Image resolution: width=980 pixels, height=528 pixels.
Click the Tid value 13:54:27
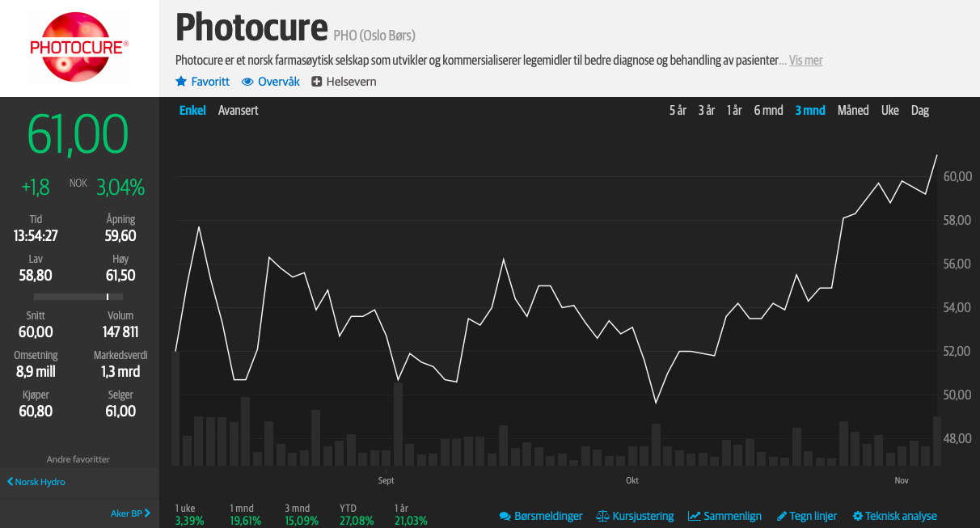(36, 236)
